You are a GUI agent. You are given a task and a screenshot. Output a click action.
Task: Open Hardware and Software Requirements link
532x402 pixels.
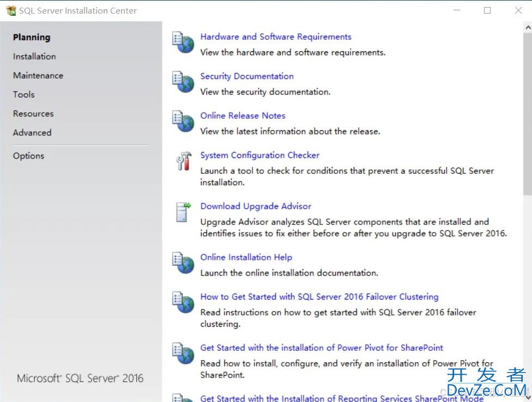pyautogui.click(x=276, y=36)
